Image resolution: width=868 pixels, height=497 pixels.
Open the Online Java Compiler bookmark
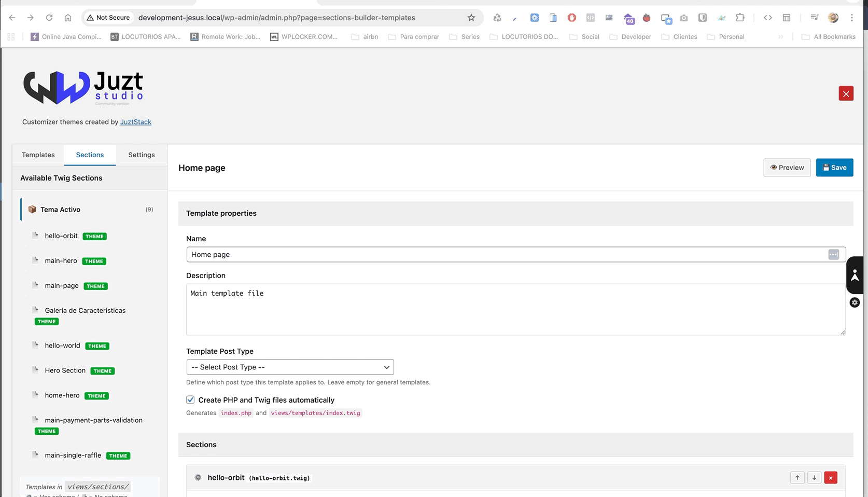66,37
